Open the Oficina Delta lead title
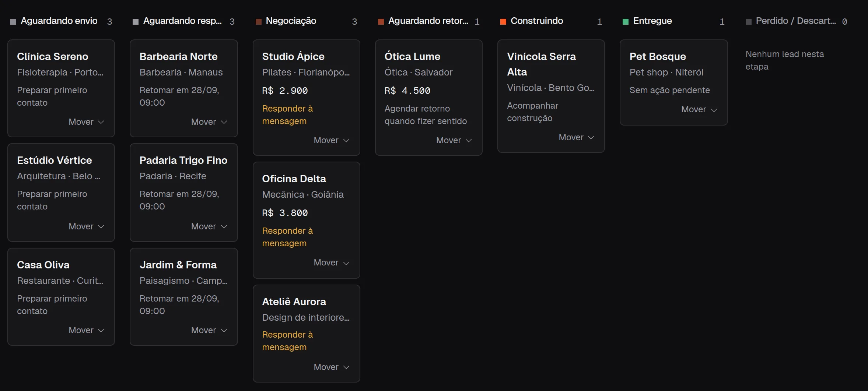This screenshot has height=391, width=868. [x=294, y=179]
